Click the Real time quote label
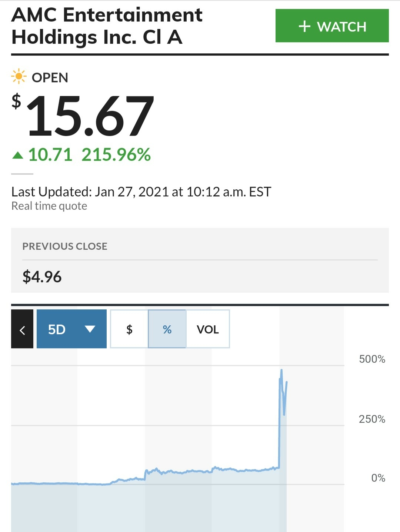The height and width of the screenshot is (532, 400). [49, 206]
